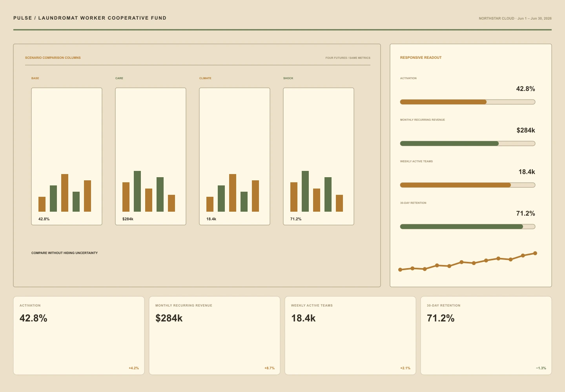565x392 pixels.
Task: Select the Activation KPI card showing +4.2%
Action: point(79,336)
